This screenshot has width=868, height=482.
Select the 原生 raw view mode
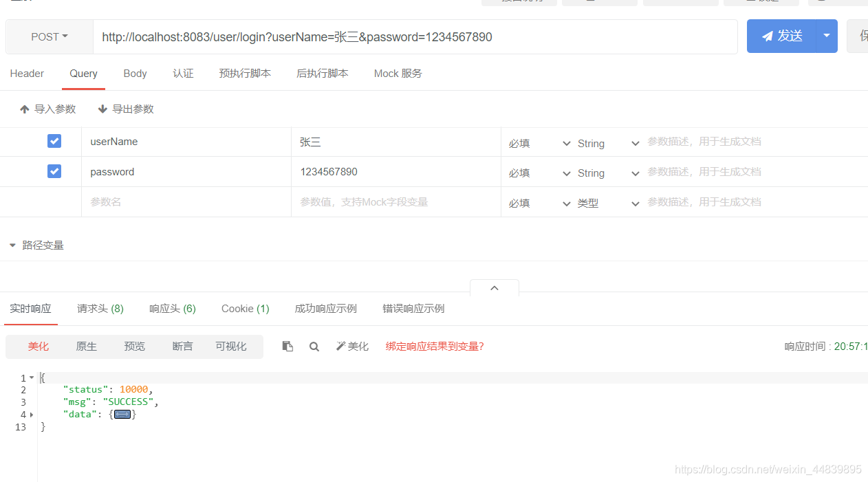pos(87,347)
